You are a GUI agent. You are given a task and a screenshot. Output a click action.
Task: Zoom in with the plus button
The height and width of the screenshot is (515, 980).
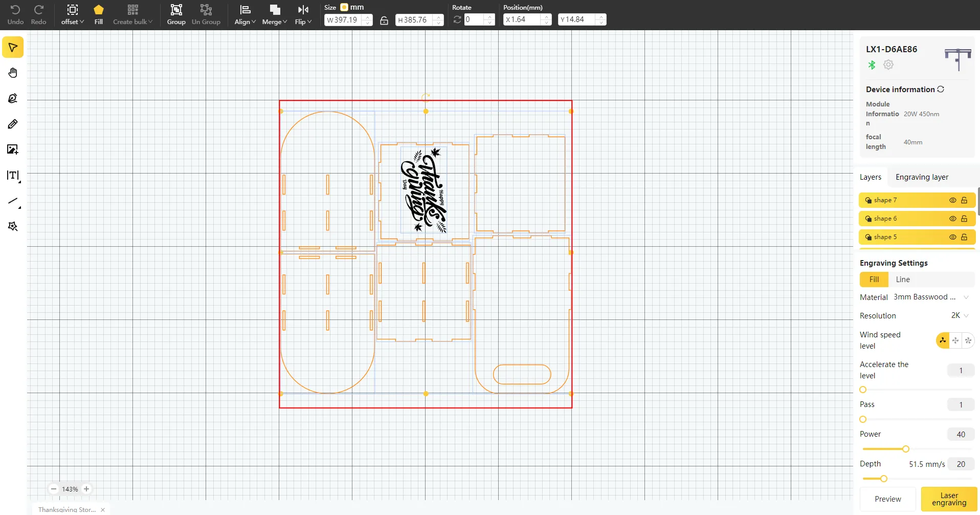(x=86, y=489)
